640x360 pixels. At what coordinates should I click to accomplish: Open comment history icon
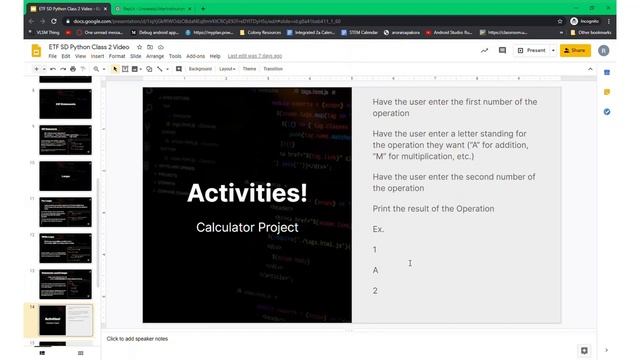502,51
